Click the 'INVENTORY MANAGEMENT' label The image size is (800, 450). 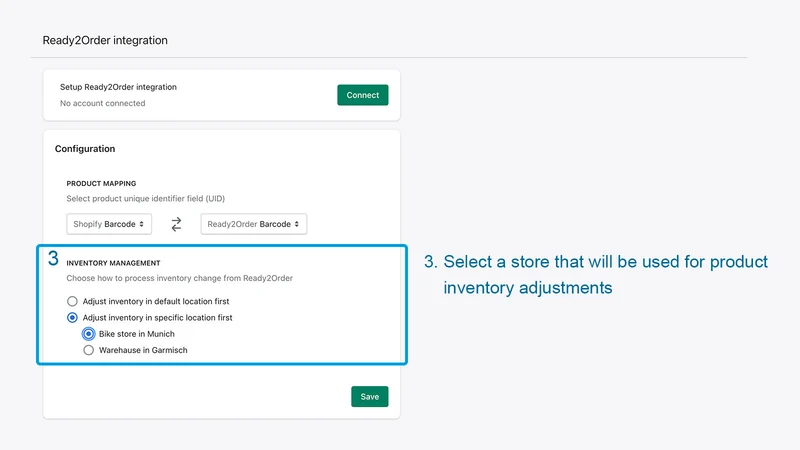(113, 263)
